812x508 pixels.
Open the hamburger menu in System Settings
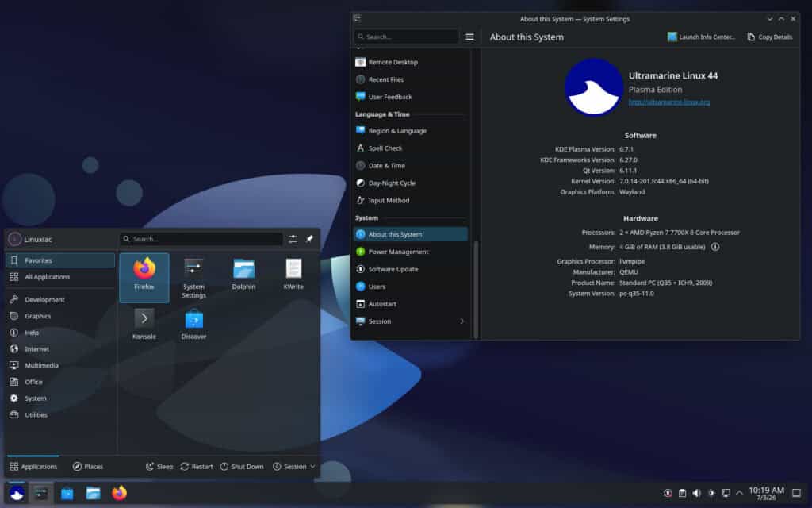[x=469, y=37]
